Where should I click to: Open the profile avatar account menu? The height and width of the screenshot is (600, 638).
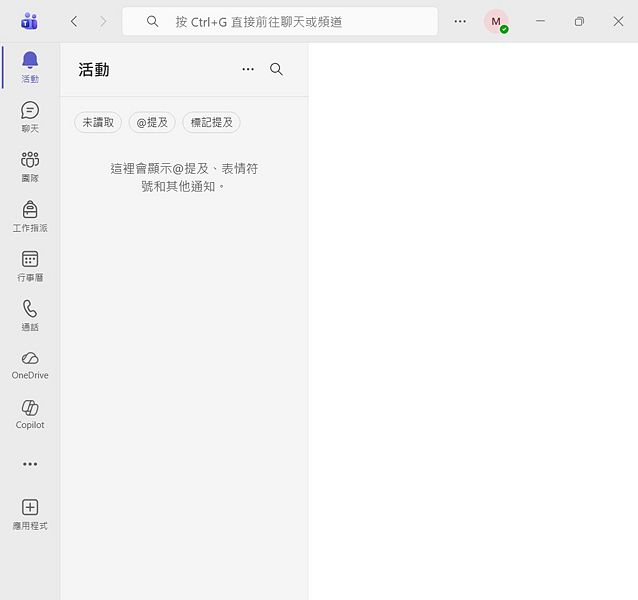pos(496,21)
